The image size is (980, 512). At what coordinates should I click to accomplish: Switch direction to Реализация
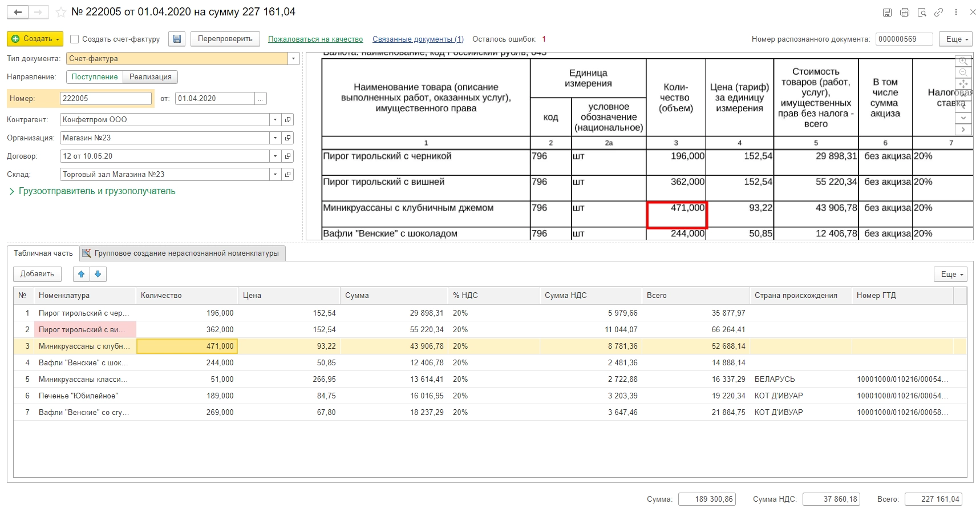pyautogui.click(x=150, y=77)
